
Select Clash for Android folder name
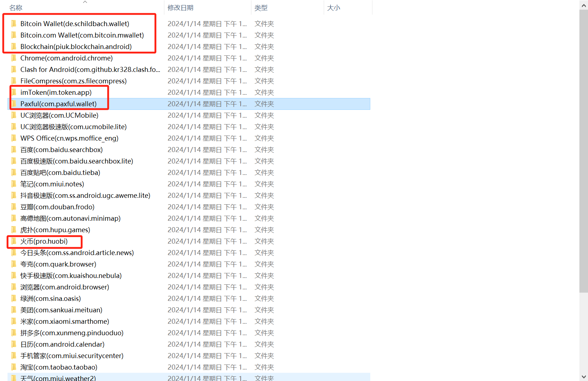click(x=90, y=69)
